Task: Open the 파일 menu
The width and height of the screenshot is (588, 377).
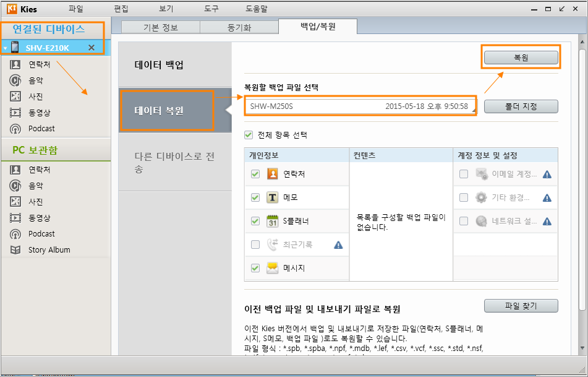Action: point(76,9)
